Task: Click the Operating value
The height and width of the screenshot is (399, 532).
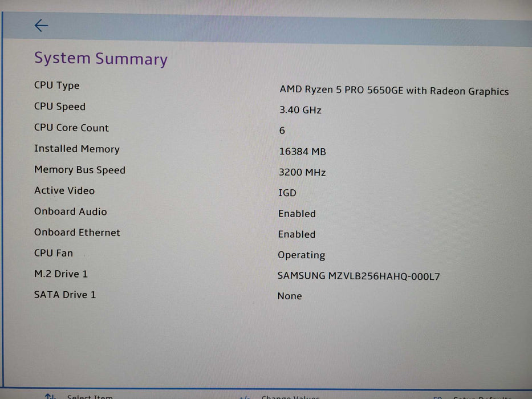Action: pos(301,255)
